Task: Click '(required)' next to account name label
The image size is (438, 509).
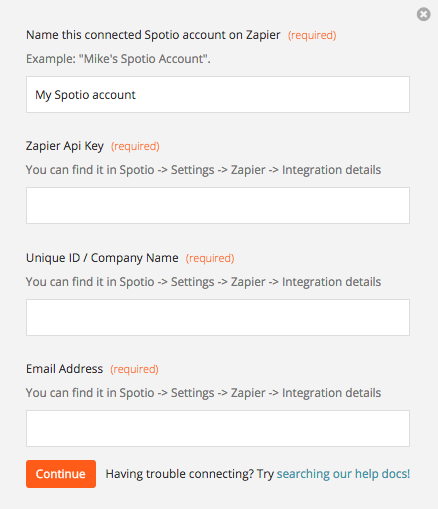Action: click(x=312, y=35)
